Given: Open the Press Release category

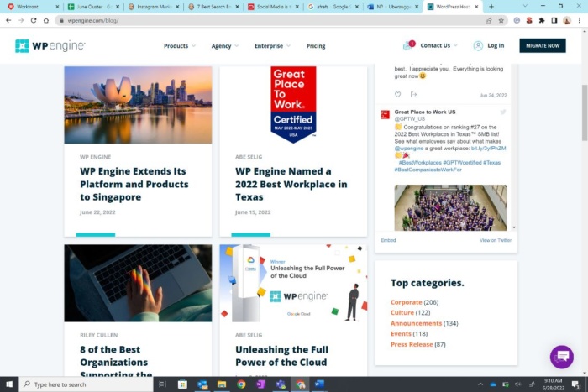Looking at the screenshot, I should (412, 344).
